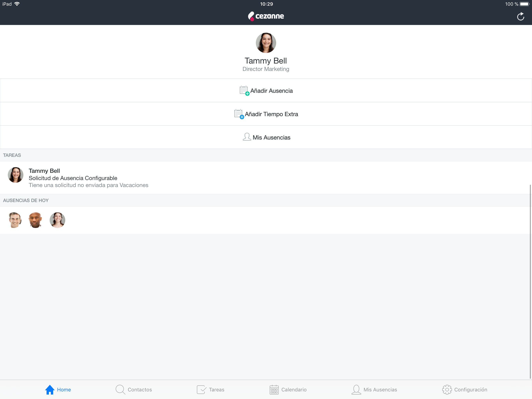Viewport: 532px width, 399px height.
Task: Click the vertical scrollbar on right edge
Action: pos(530,282)
